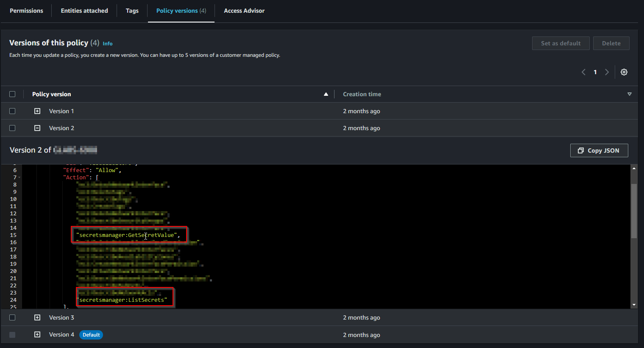Open the table preferences gear icon

(624, 72)
